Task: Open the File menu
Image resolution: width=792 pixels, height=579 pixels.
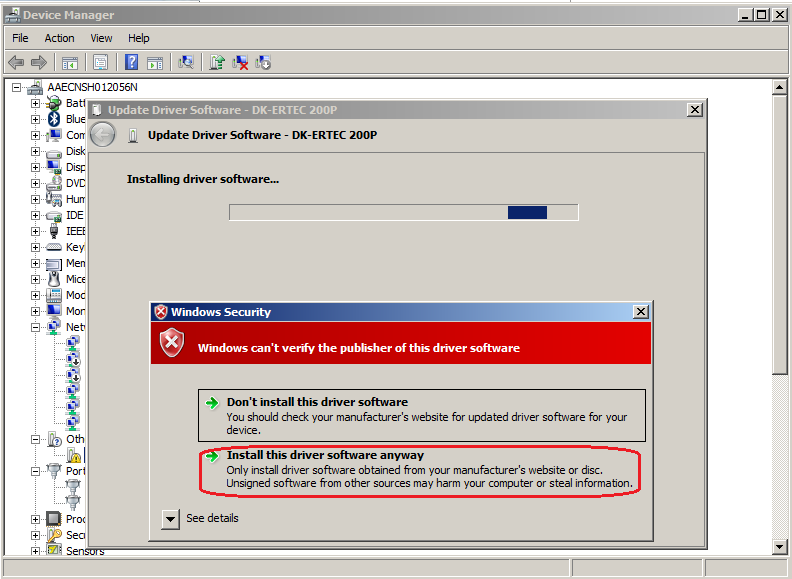Action: point(20,38)
